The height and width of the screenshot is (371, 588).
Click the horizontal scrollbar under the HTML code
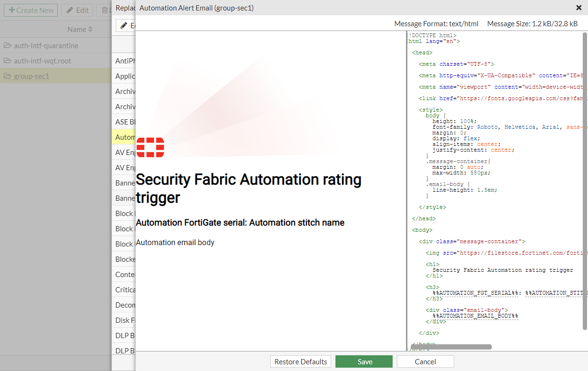click(x=451, y=347)
